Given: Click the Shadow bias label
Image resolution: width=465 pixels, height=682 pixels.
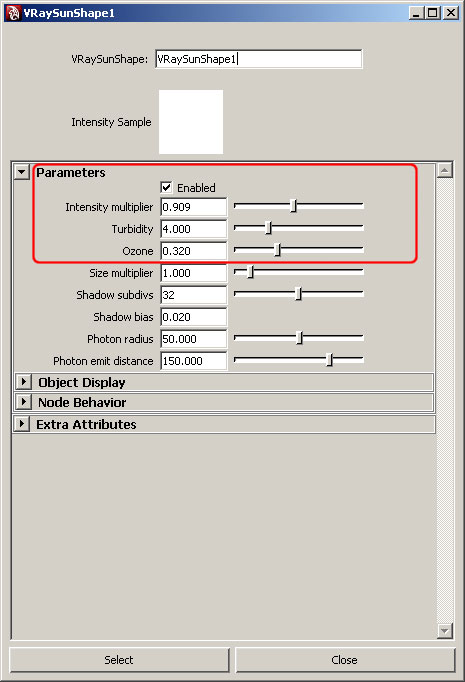Looking at the screenshot, I should pos(123,317).
